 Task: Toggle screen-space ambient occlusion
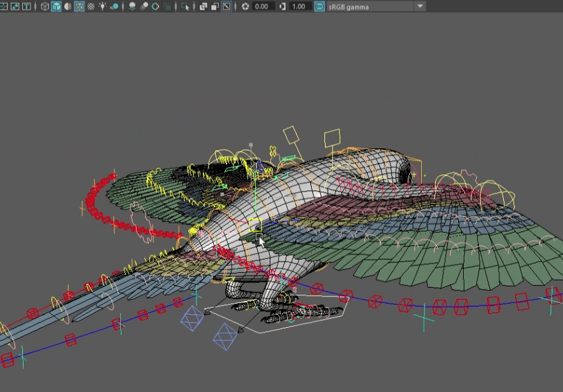coord(132,6)
